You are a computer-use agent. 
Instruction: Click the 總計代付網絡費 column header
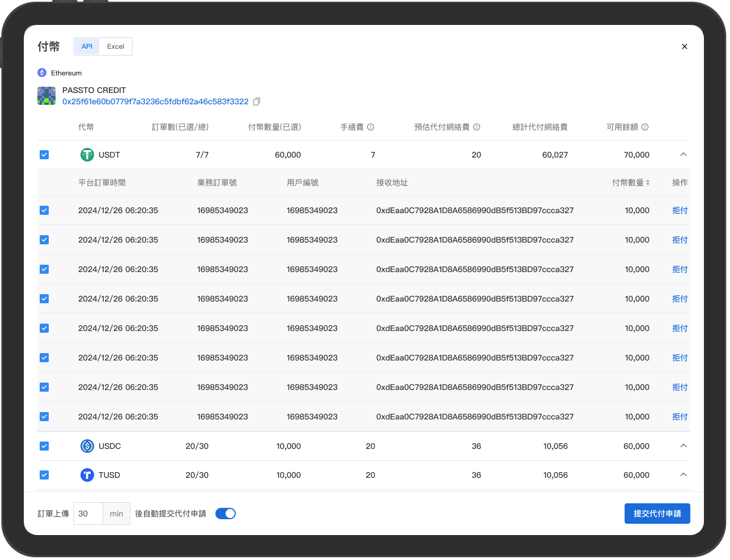[540, 127]
